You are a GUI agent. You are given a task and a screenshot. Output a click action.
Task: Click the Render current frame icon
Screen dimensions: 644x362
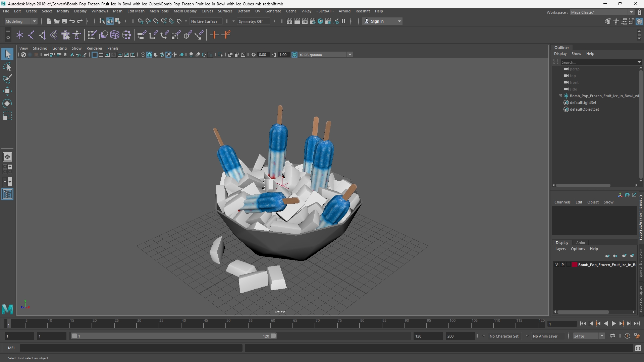(x=297, y=21)
